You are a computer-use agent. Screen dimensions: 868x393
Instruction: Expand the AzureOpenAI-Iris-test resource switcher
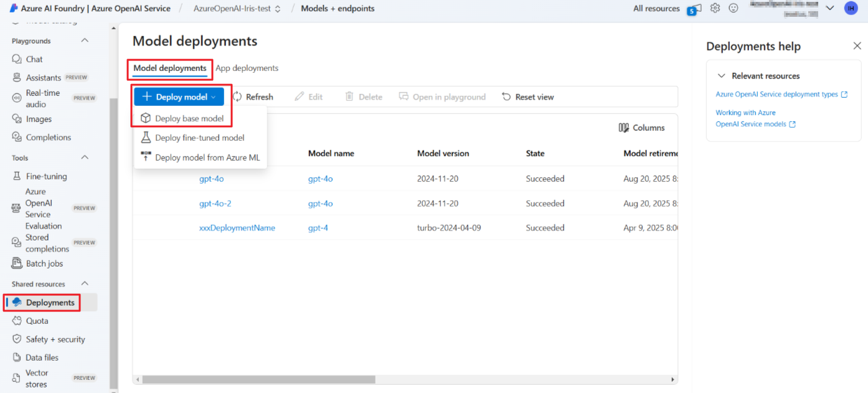pos(279,8)
